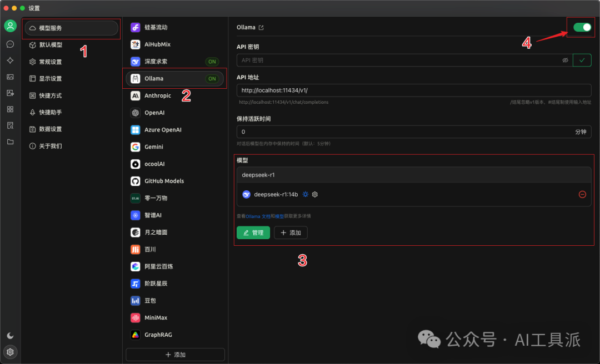Select the ocoolAI provider
This screenshot has height=364, width=600.
[175, 164]
